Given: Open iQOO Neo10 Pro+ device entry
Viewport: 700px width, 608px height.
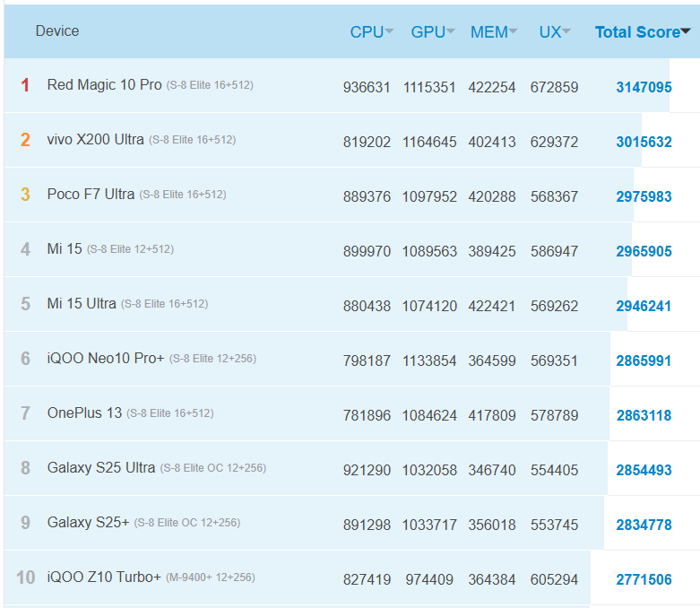Looking at the screenshot, I should pos(106,359).
